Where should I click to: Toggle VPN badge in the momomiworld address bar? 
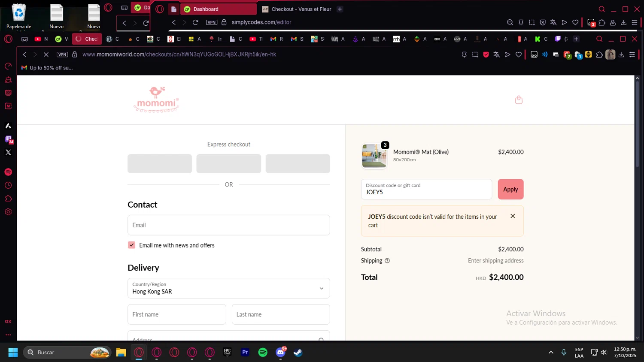(x=62, y=54)
